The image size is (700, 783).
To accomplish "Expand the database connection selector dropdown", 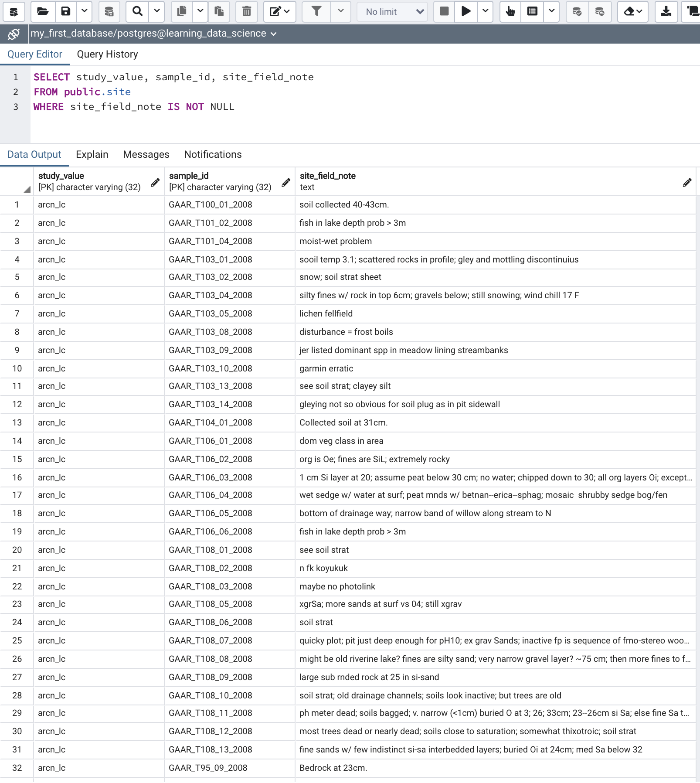I will click(x=273, y=34).
